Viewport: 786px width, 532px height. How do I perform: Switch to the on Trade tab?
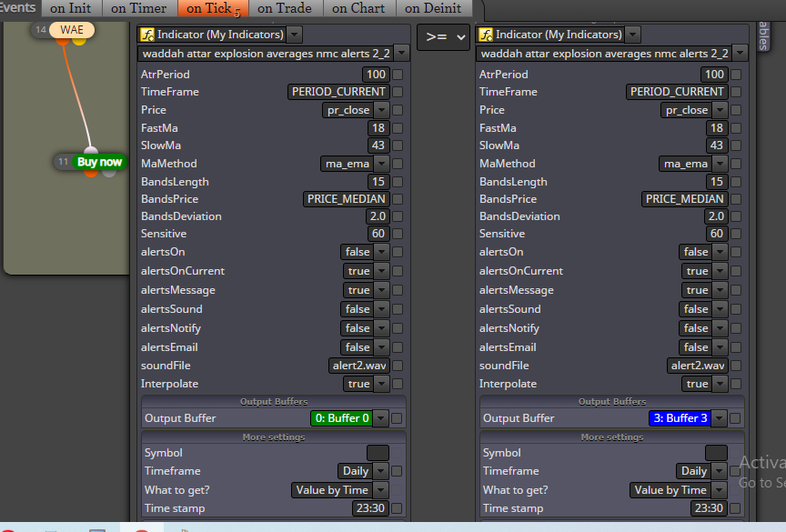click(x=285, y=8)
